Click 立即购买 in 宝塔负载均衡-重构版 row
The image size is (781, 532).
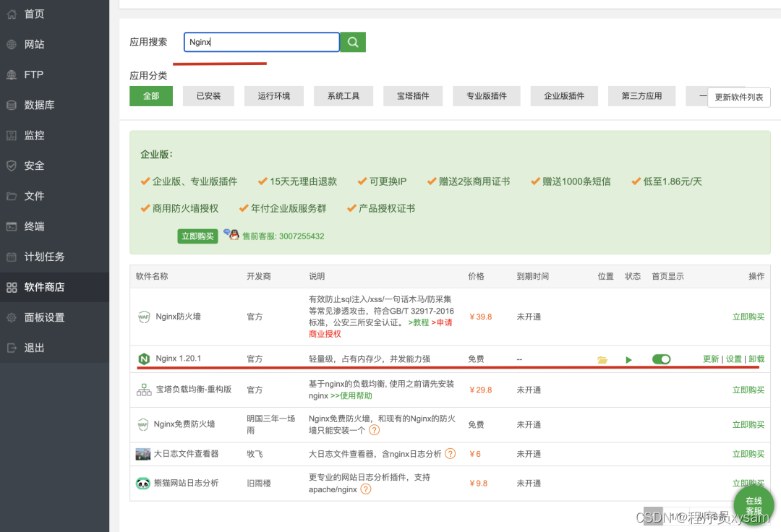[x=748, y=390]
